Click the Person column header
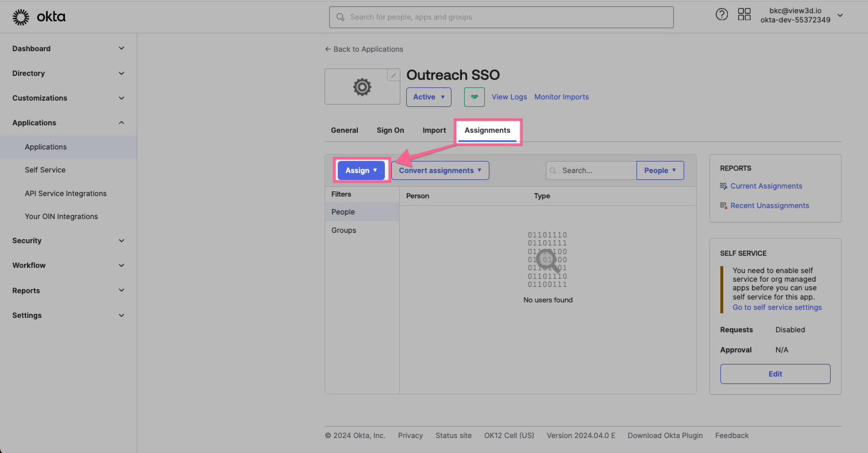This screenshot has height=453, width=868. pyautogui.click(x=418, y=196)
